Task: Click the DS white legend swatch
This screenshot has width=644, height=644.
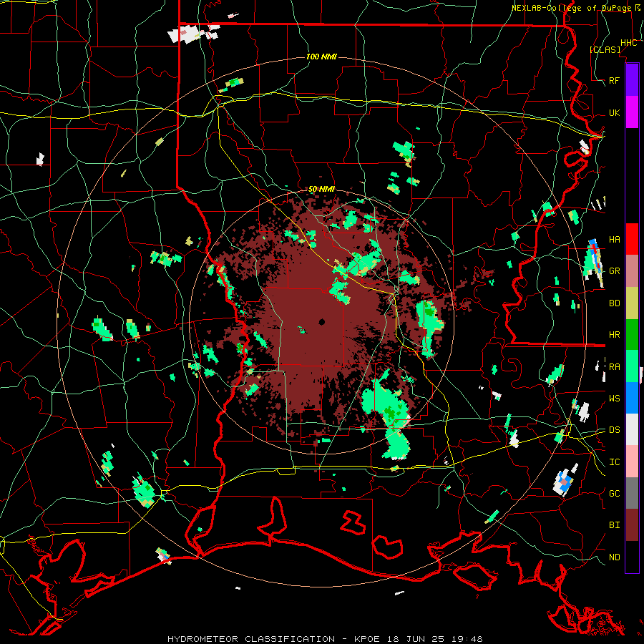Action: (632, 429)
